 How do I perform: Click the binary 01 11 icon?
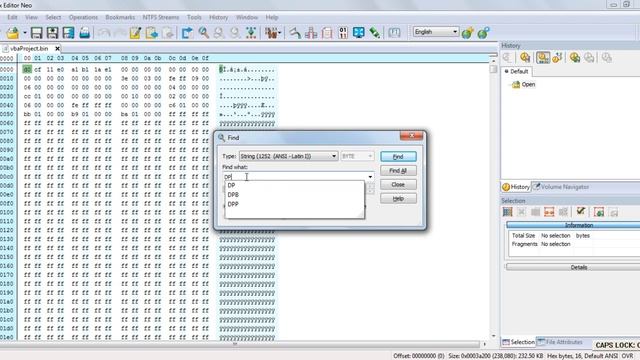pos(343,33)
